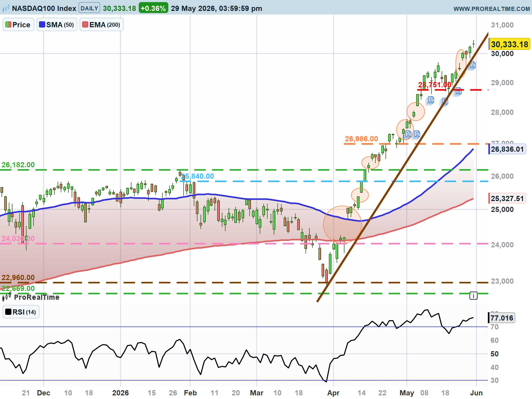
Task: Select the 77.016 RSI value tag
Action: pyautogui.click(x=502, y=318)
